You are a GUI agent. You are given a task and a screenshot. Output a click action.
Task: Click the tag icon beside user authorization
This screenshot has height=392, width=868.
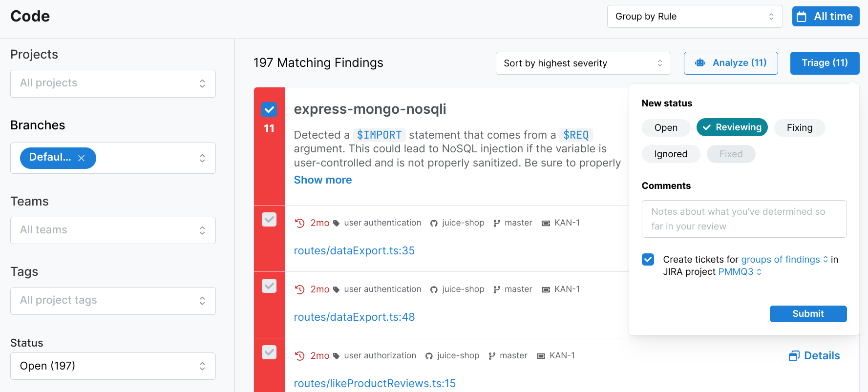[x=336, y=356]
